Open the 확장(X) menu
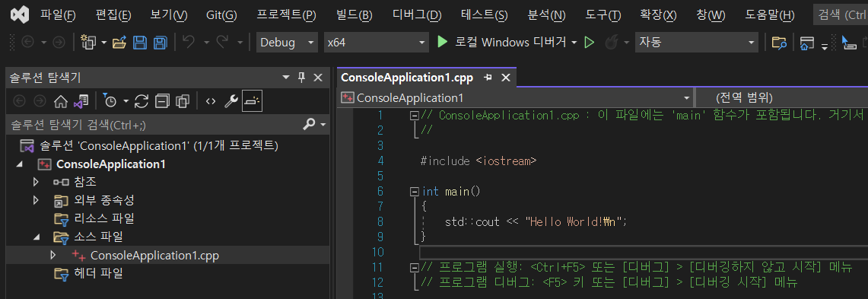 click(658, 15)
